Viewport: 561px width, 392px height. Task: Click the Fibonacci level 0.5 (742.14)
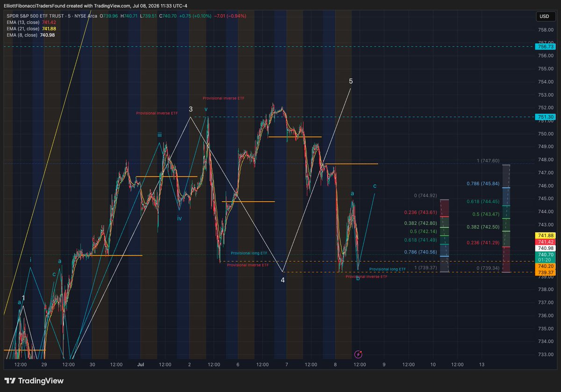[x=423, y=231]
